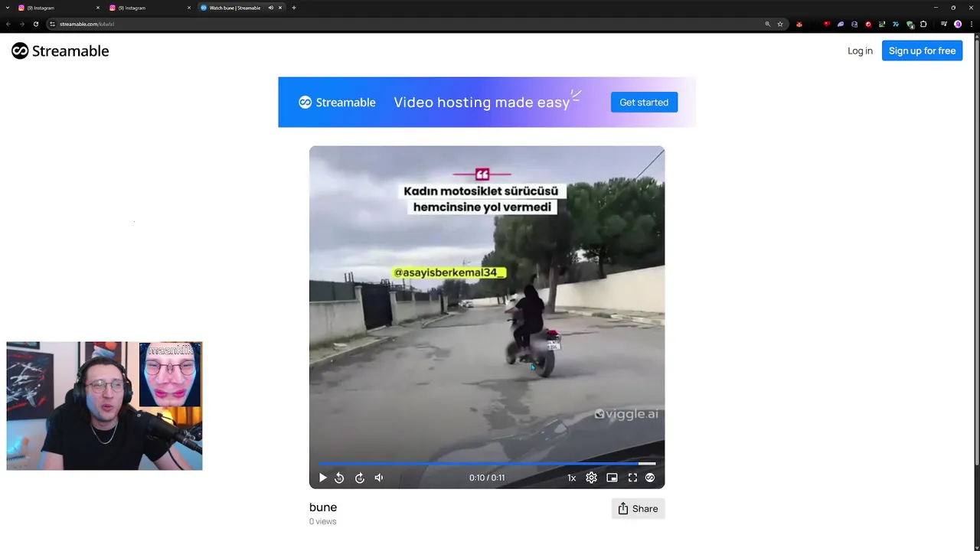The height and width of the screenshot is (551, 980).
Task: Click the Log in link
Action: (x=860, y=51)
